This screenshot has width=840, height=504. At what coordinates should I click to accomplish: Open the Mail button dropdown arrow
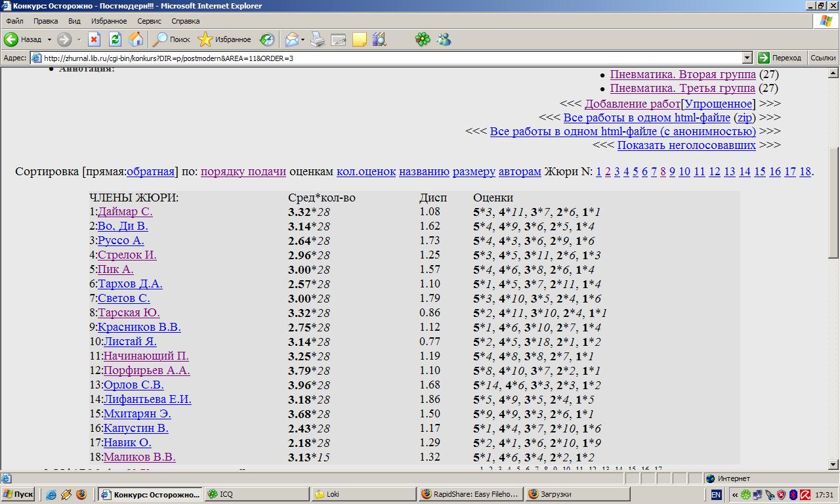[303, 39]
